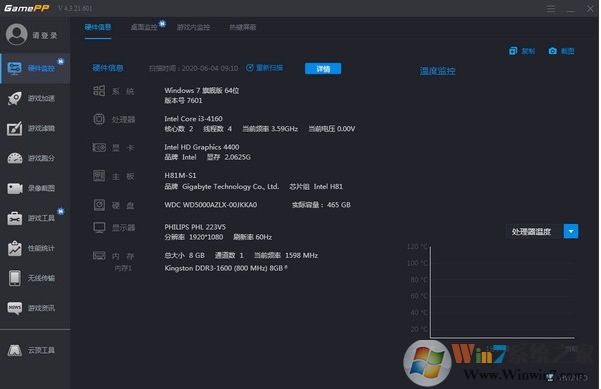The height and width of the screenshot is (389, 601).
Task: Click the hard disk icon
Action: (99, 205)
